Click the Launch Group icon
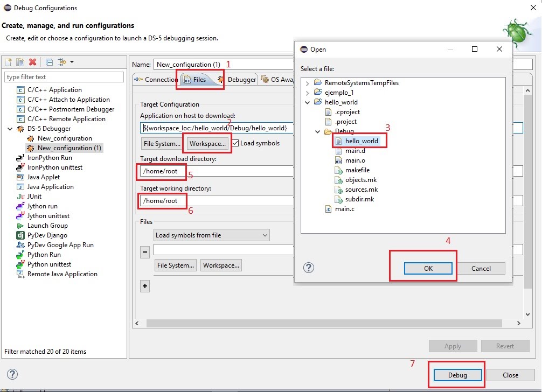The height and width of the screenshot is (392, 542). click(20, 226)
